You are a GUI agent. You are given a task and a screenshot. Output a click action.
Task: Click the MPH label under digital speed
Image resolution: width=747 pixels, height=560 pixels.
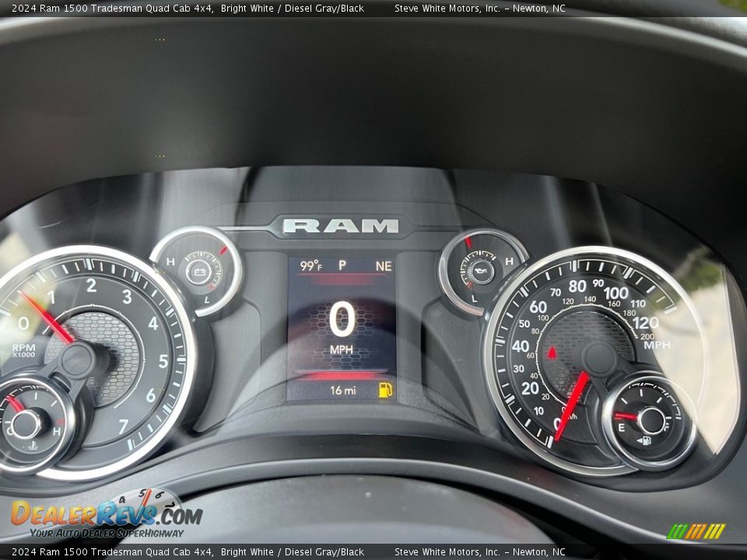pyautogui.click(x=342, y=350)
